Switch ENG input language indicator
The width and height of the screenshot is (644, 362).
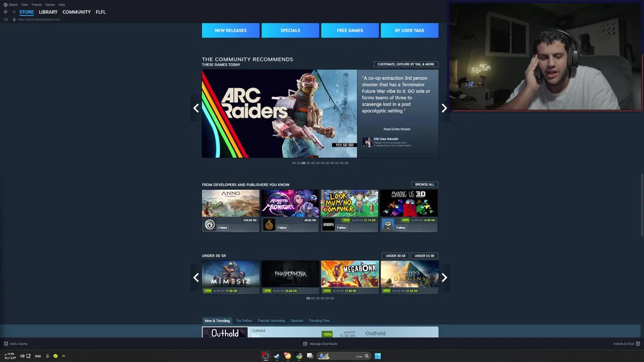[x=38, y=356]
